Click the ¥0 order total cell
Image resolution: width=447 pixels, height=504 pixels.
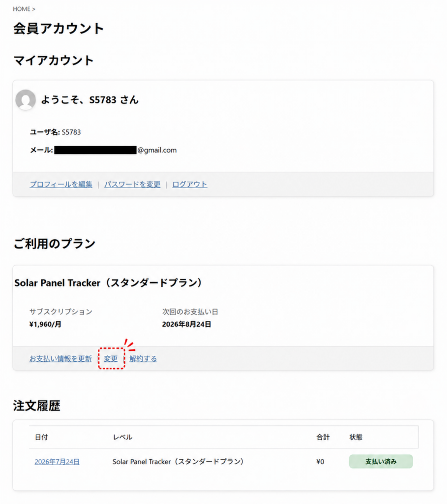(320, 462)
